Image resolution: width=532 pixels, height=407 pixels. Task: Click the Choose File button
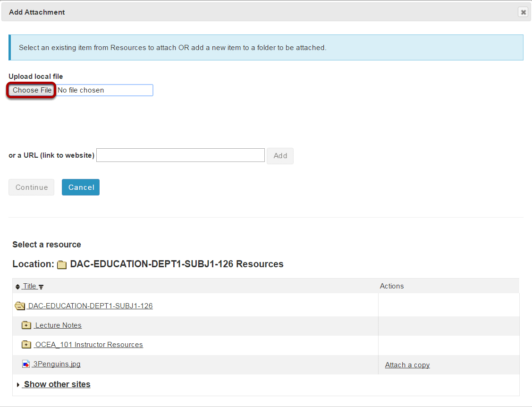pos(32,90)
